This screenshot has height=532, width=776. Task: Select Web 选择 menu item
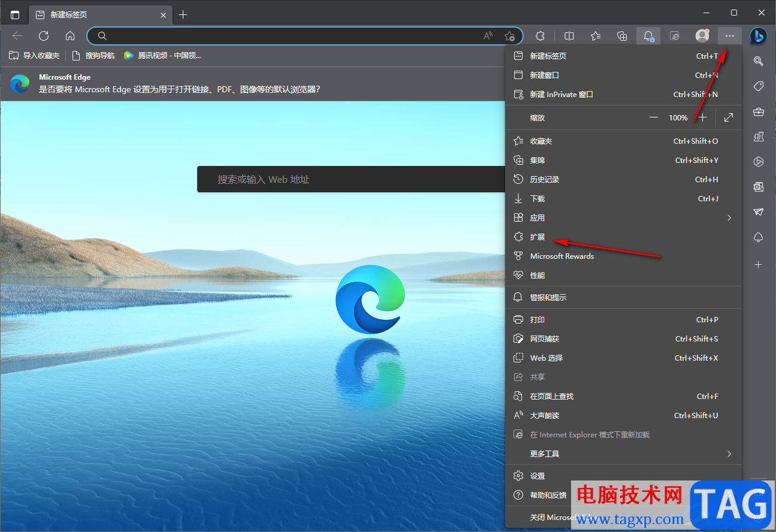(x=624, y=358)
